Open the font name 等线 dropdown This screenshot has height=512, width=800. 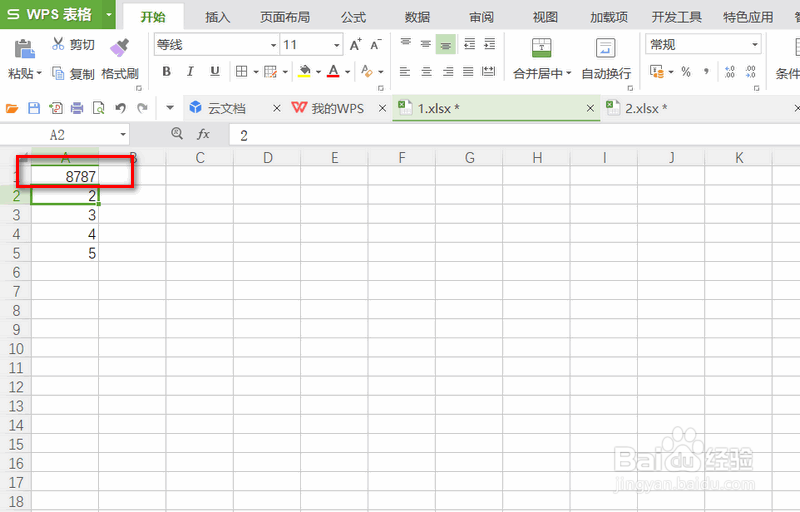[273, 45]
